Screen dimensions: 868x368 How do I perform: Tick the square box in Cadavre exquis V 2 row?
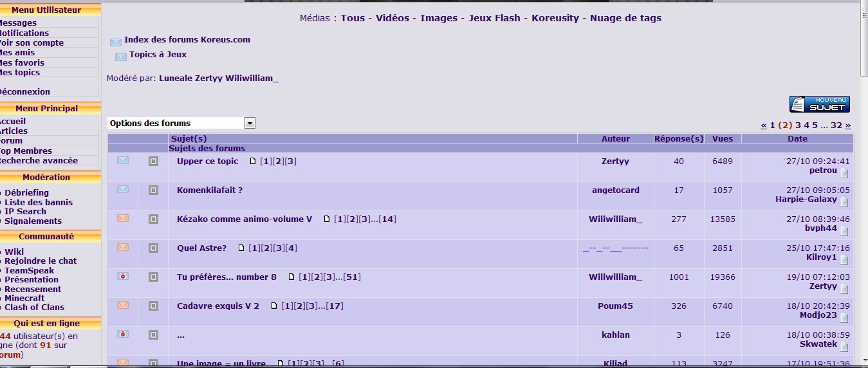coord(153,306)
